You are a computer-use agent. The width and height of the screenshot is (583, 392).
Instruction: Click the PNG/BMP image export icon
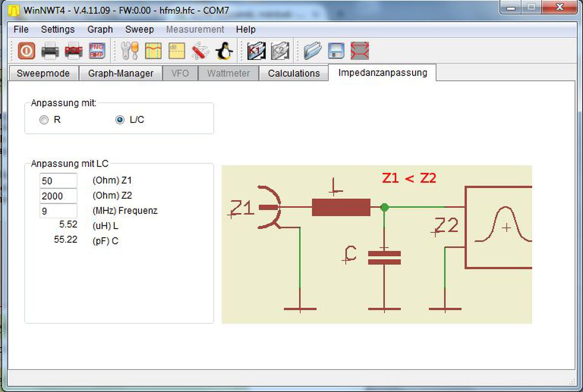pos(97,51)
